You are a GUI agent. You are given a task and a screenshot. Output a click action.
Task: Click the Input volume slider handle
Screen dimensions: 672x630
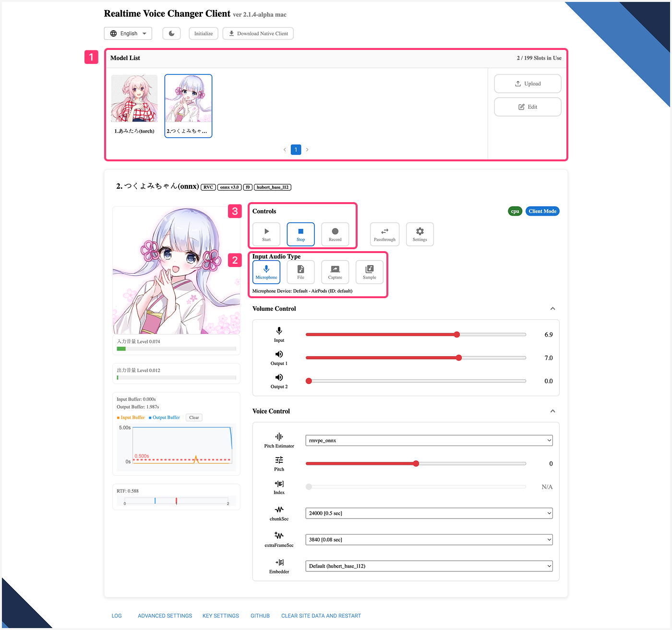tap(456, 335)
